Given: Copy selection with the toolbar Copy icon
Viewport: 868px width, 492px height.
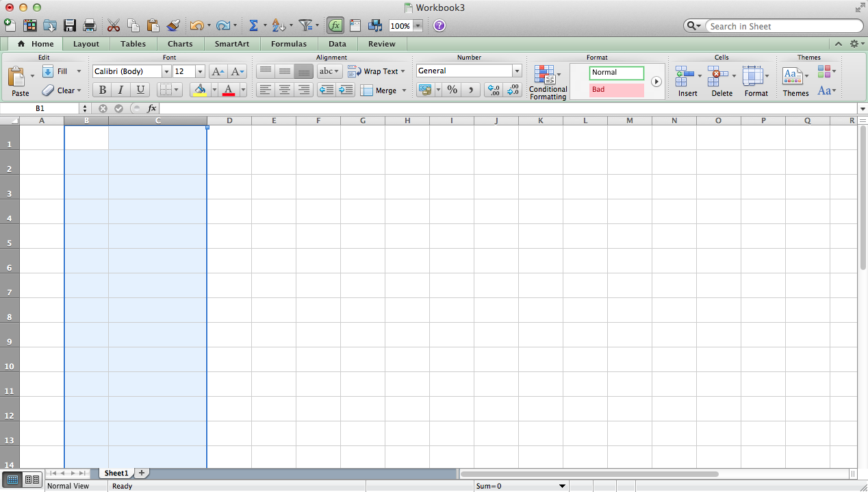Looking at the screenshot, I should [x=133, y=25].
